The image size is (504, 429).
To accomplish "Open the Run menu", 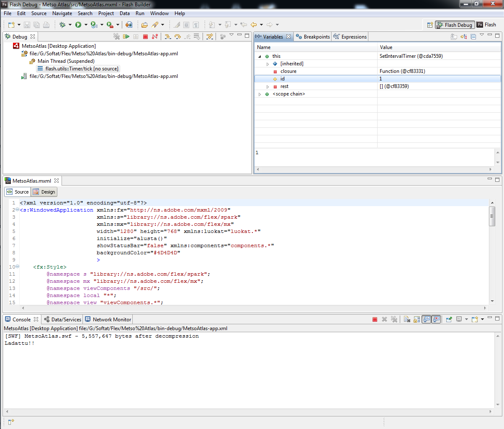I will coord(140,13).
